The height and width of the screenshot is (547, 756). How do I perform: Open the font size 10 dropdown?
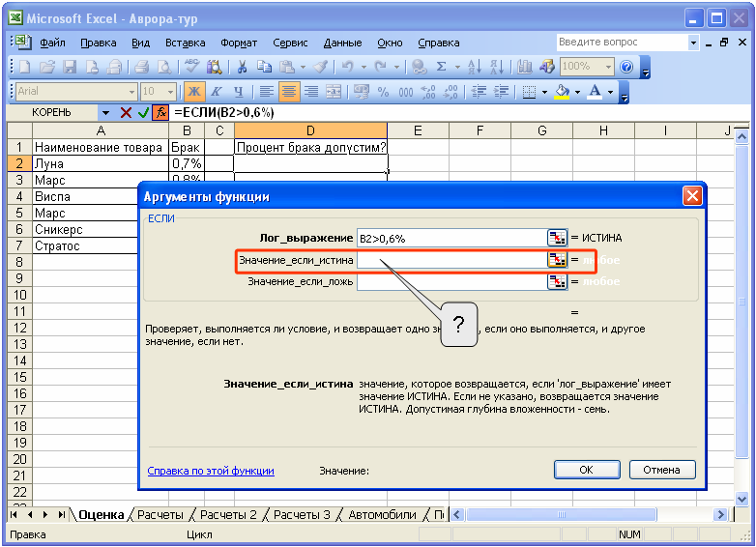pos(170,92)
